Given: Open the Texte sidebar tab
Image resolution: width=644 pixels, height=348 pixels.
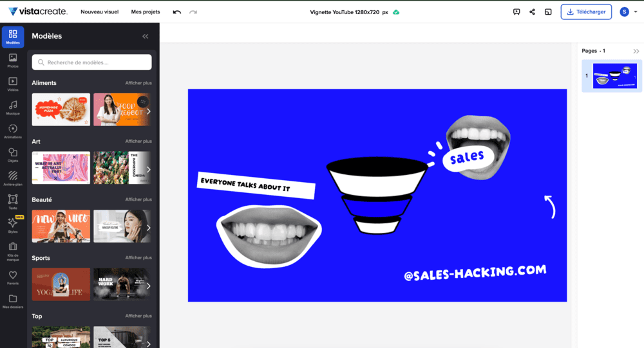Looking at the screenshot, I should 13,203.
